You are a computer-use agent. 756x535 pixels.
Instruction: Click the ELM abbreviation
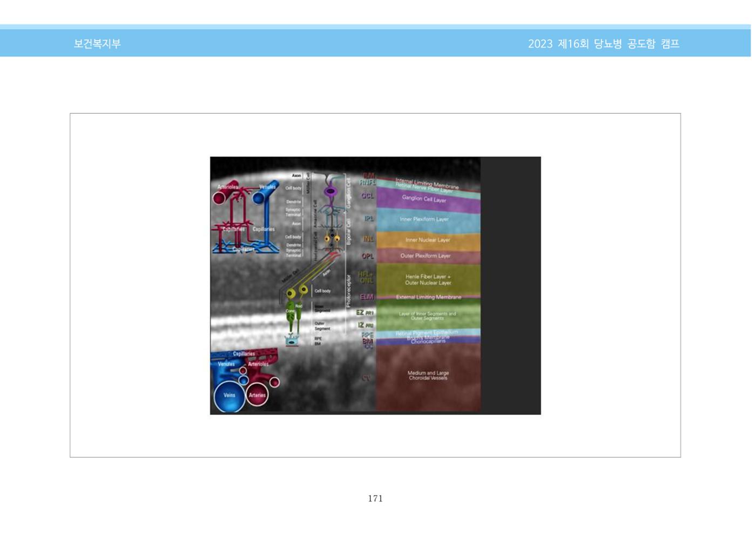(x=367, y=297)
